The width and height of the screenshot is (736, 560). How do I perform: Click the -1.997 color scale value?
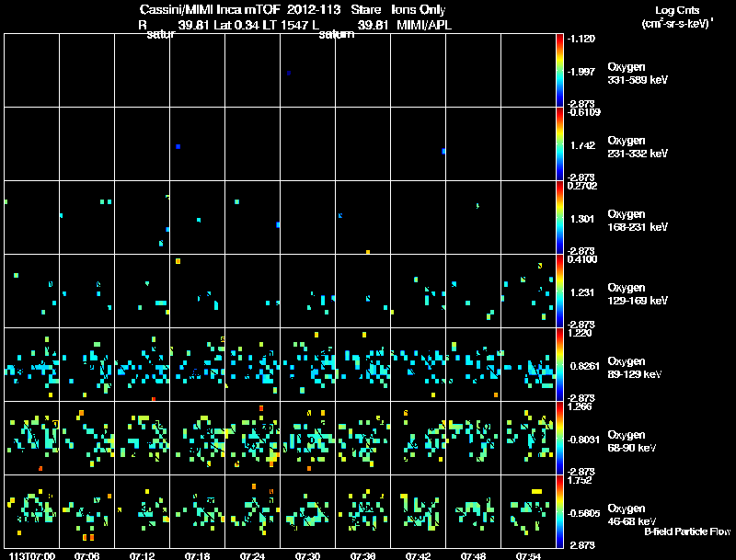tap(581, 72)
